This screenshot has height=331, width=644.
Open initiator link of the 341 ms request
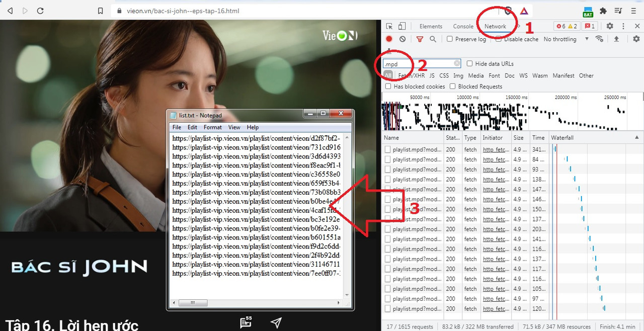coord(496,149)
